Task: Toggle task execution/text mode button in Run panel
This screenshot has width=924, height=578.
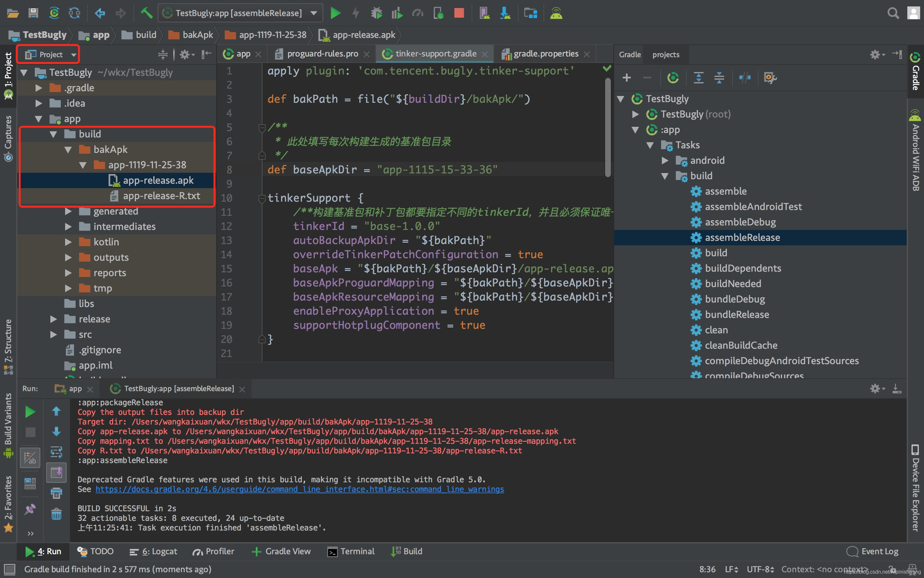Action: click(x=30, y=458)
